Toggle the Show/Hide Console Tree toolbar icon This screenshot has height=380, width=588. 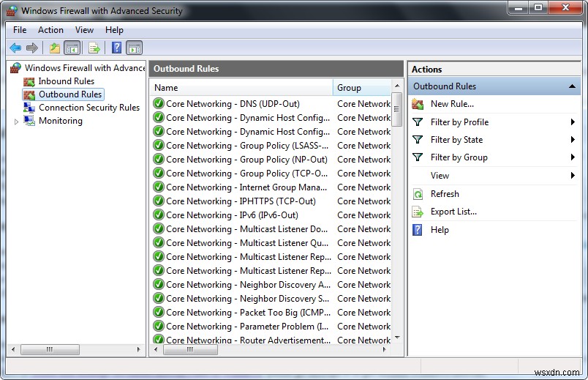72,48
